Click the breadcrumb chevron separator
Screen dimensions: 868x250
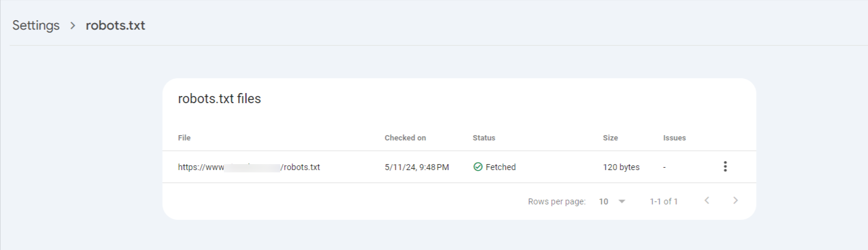click(73, 25)
